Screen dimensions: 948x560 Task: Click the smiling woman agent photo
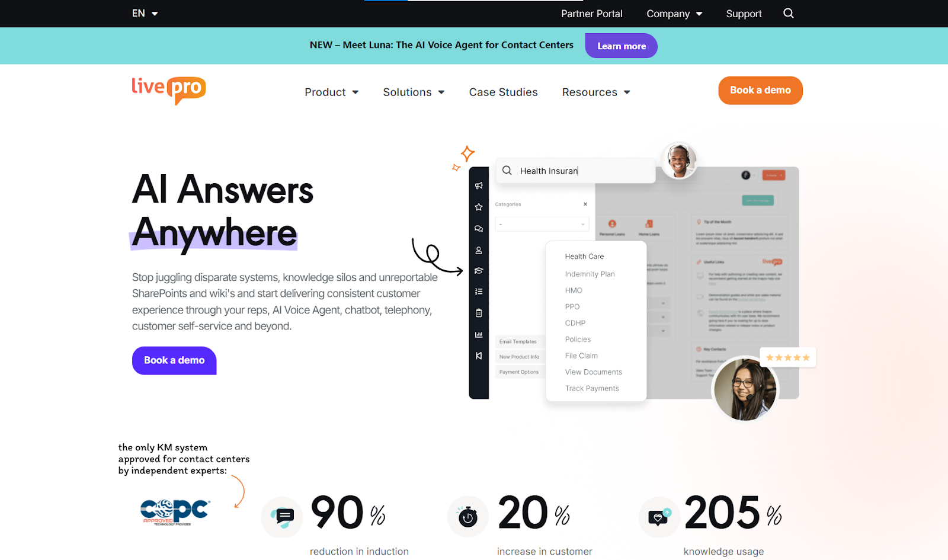(x=745, y=389)
